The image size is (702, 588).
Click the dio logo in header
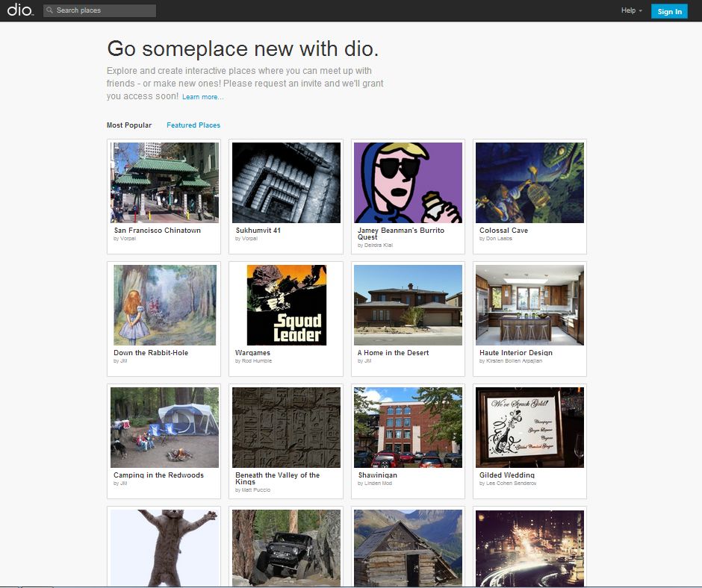click(19, 10)
